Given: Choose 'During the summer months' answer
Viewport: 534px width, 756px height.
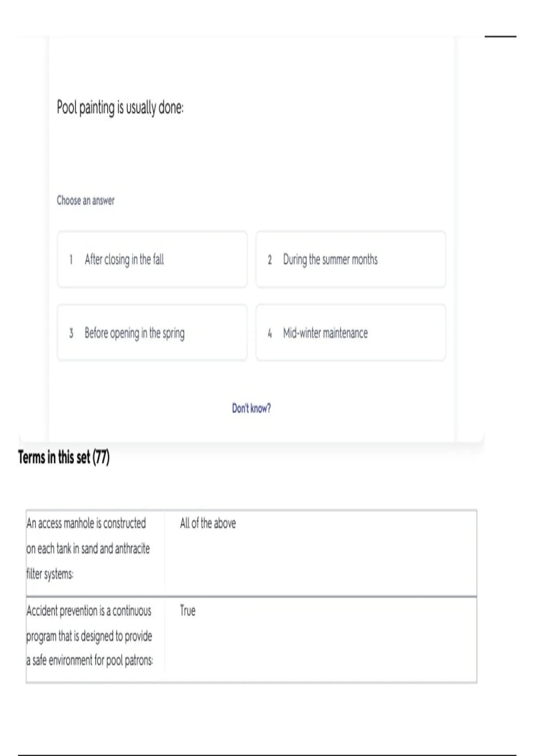Looking at the screenshot, I should (x=350, y=259).
